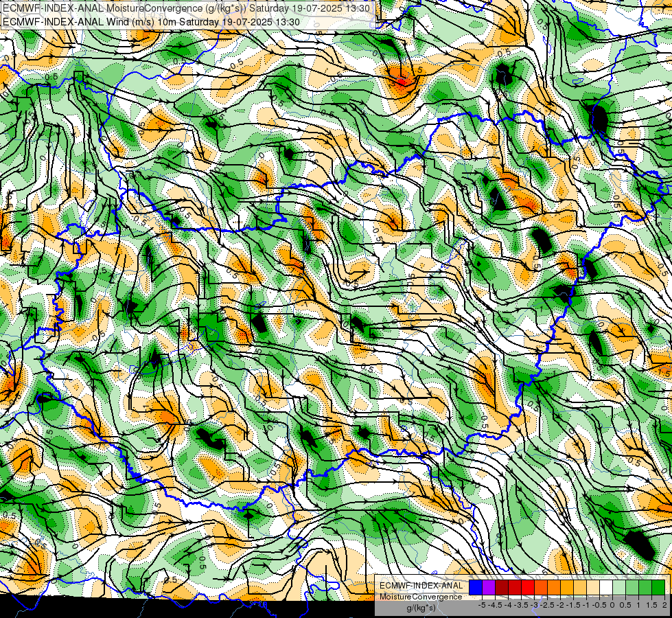Select the legend tick label -3.5
The width and height of the screenshot is (672, 618).
(x=521, y=605)
